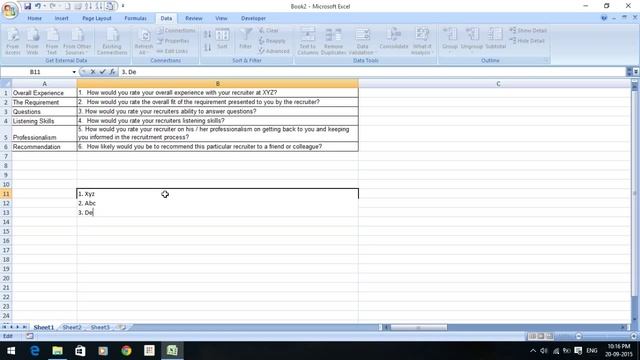This screenshot has width=640, height=360.
Task: Click From Access import icon
Action: pos(13,41)
